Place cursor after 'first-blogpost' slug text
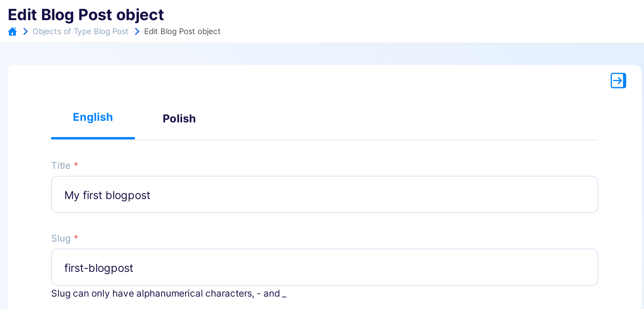 tap(134, 268)
